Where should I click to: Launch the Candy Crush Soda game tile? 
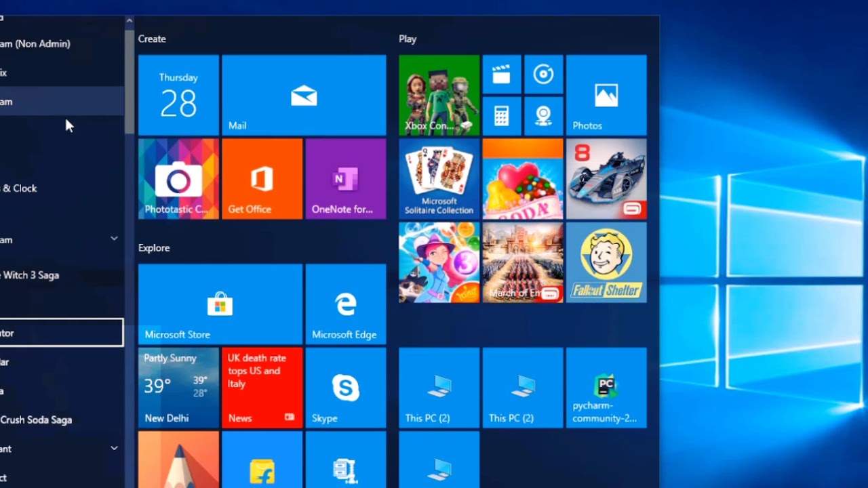[x=523, y=179]
